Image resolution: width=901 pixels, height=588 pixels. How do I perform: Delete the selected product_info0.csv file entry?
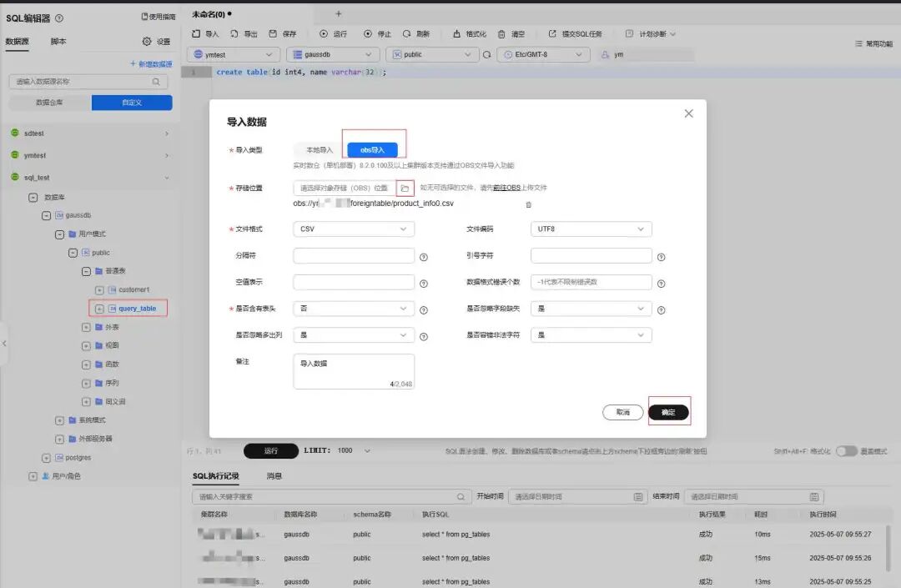(529, 204)
